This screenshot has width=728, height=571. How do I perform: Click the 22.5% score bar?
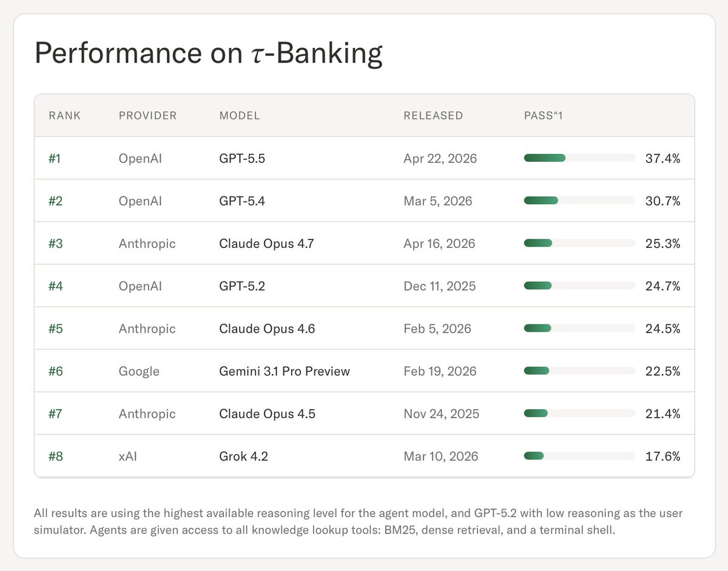point(579,370)
